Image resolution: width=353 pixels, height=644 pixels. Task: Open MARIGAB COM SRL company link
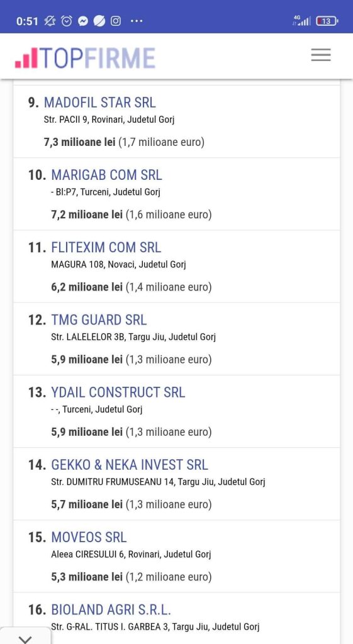coord(106,175)
